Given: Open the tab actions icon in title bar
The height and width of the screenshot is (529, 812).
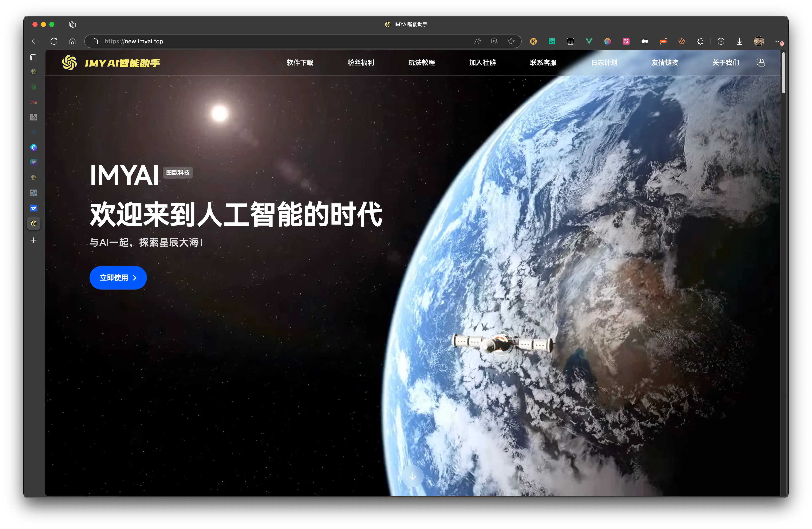Looking at the screenshot, I should point(72,24).
